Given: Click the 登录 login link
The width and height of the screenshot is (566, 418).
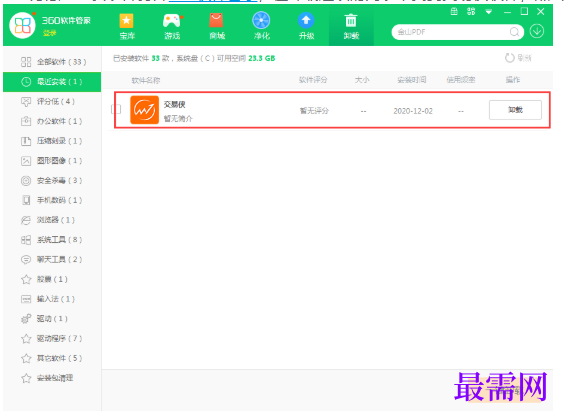Looking at the screenshot, I should click(x=49, y=33).
